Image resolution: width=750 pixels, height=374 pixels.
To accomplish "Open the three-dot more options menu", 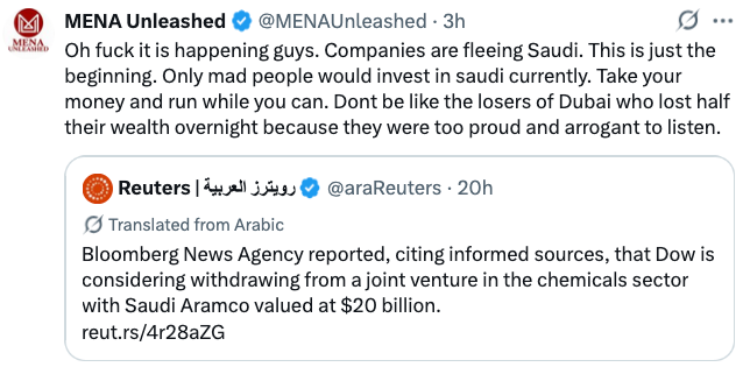I will point(723,21).
